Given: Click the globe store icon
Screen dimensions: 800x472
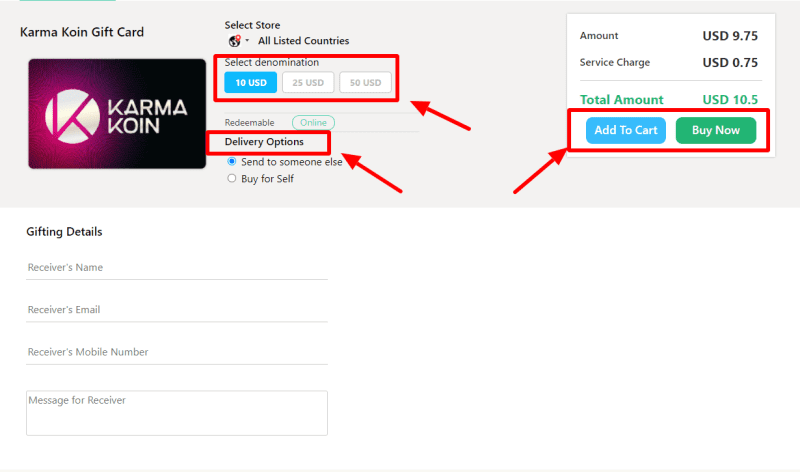Looking at the screenshot, I should pos(235,41).
